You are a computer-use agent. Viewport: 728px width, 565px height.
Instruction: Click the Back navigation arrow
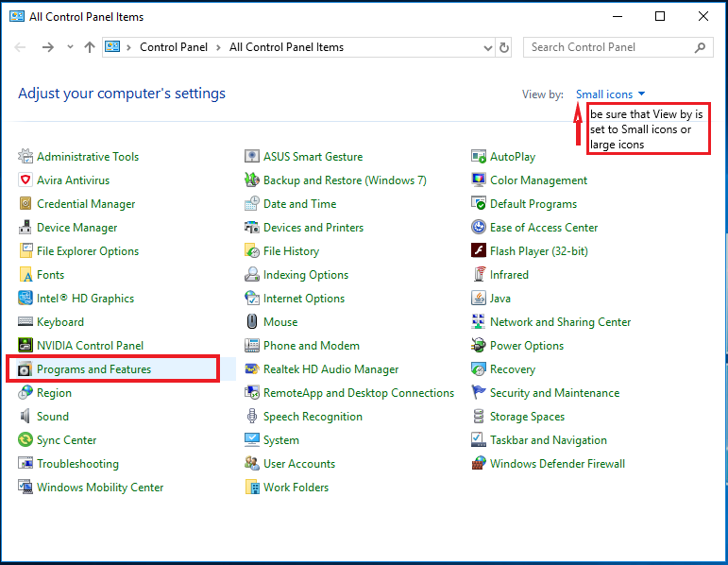point(20,47)
